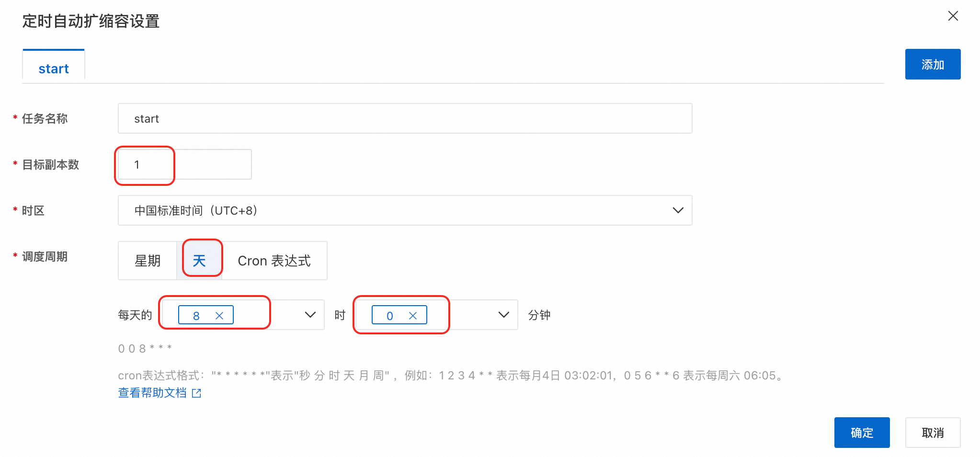Open the 查看帮助文档 link
Screen dimensions: 980x457
(x=152, y=393)
